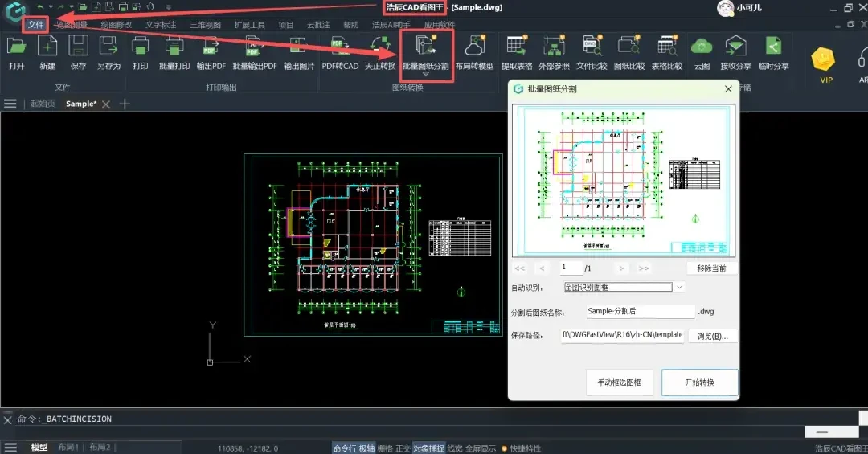This screenshot has width=868, height=454.
Task: Click the 输出图片 export image icon
Action: tap(299, 47)
